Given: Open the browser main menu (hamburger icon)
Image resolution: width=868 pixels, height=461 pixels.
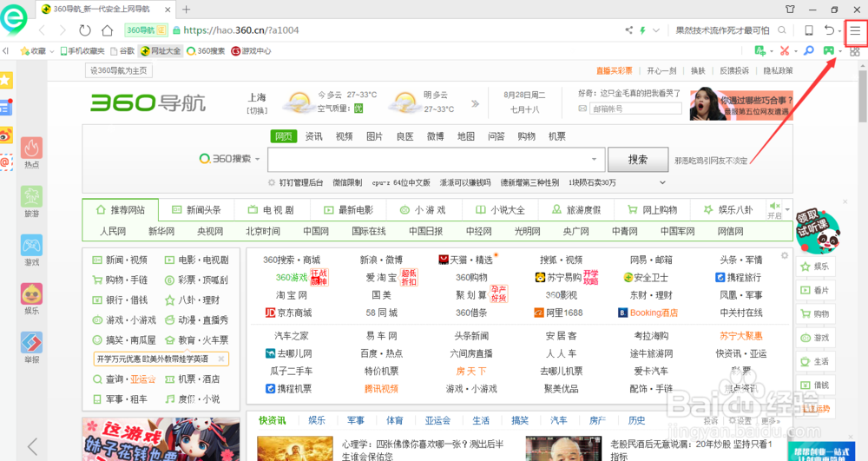Looking at the screenshot, I should click(x=855, y=30).
